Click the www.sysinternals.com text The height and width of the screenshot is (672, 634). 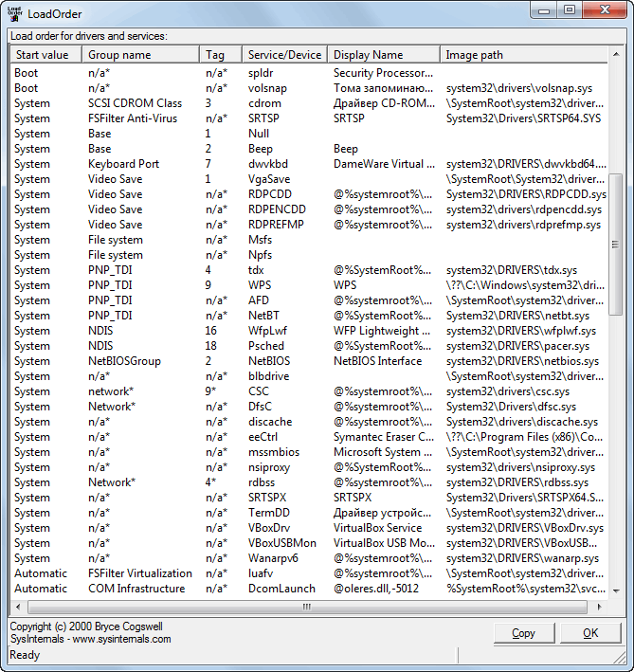121,639
